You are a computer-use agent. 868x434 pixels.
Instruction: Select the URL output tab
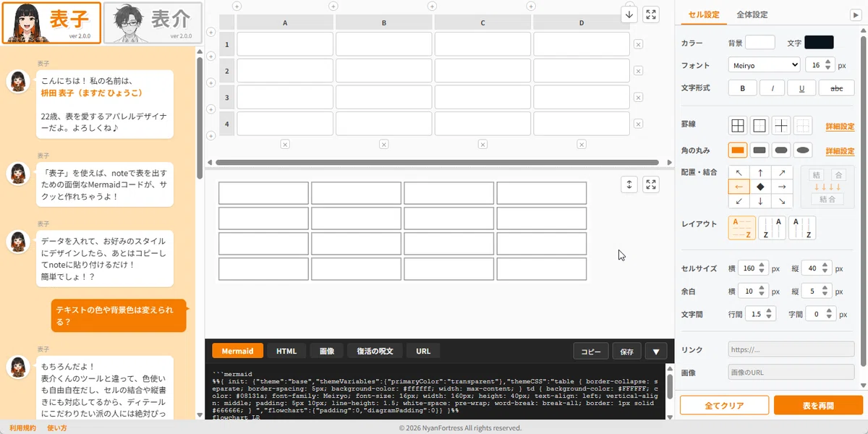coord(423,351)
